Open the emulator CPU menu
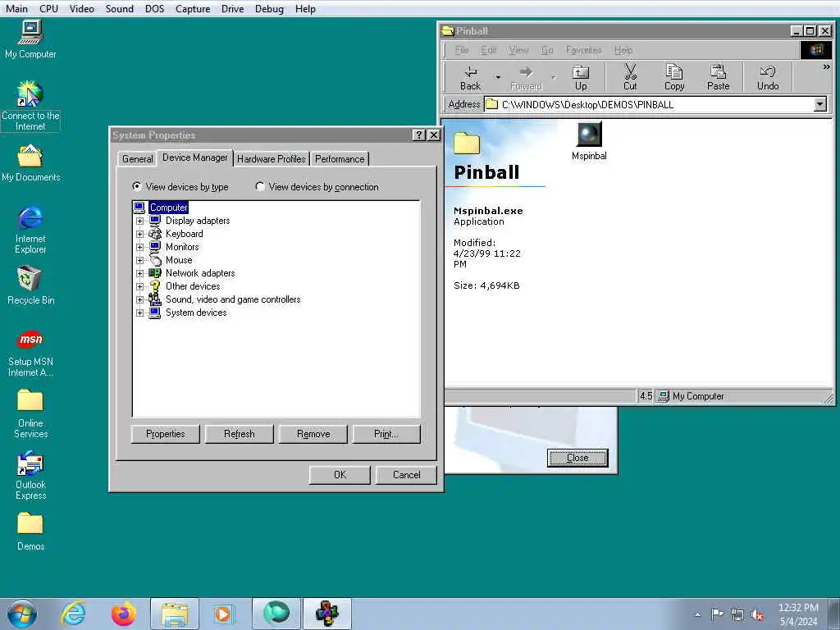Image resolution: width=840 pixels, height=630 pixels. pos(48,8)
